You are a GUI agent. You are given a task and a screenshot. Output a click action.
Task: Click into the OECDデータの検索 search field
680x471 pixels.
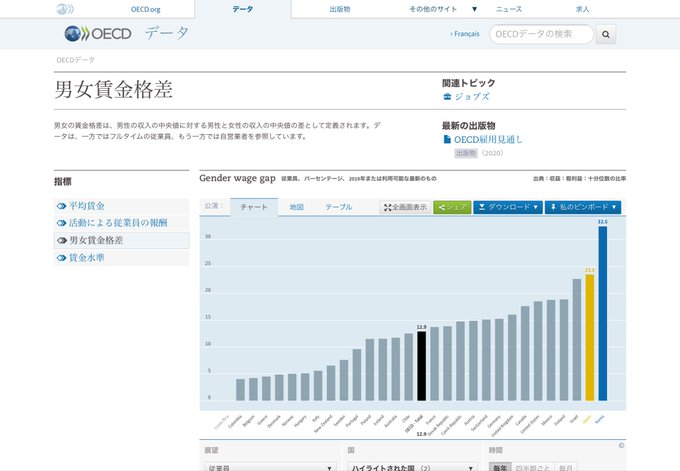[x=541, y=34]
